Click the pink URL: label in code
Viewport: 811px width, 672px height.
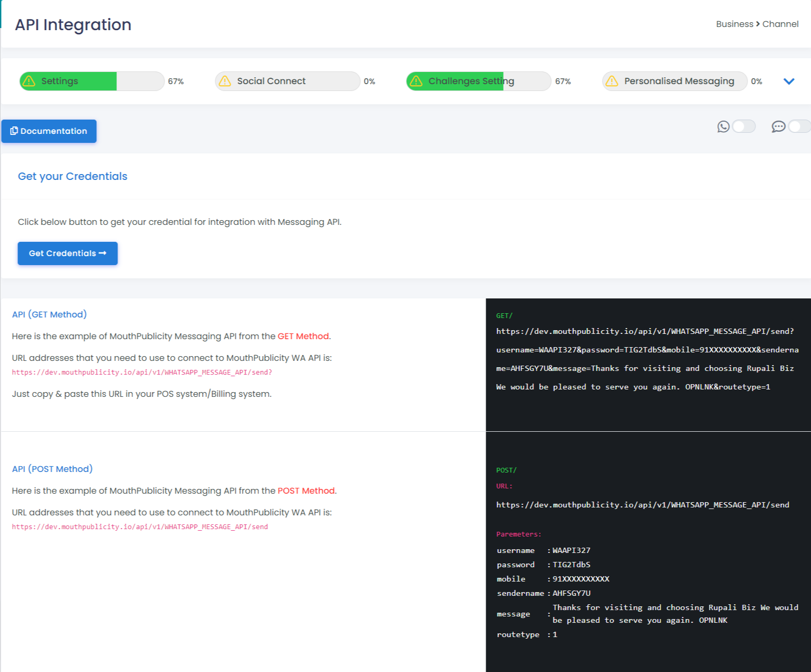click(x=504, y=486)
